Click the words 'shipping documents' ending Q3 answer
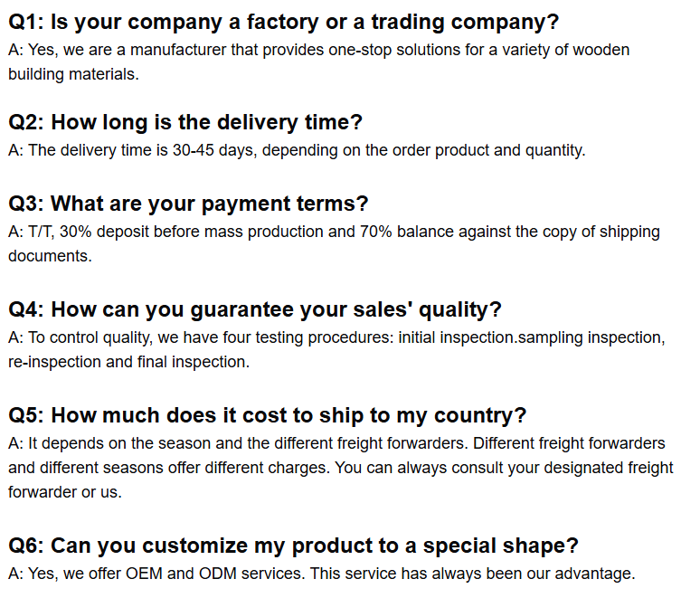Screen dimensions: 700x598 click(334, 244)
